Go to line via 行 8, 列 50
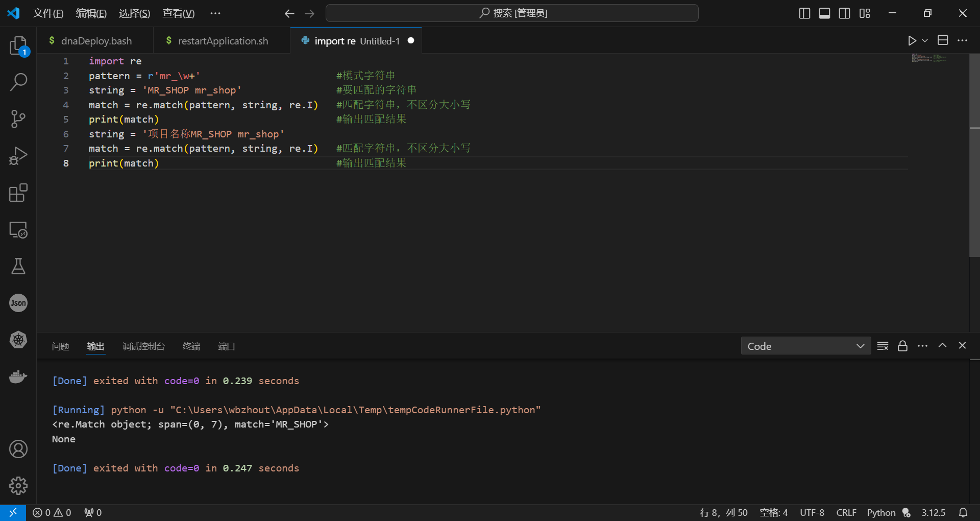This screenshot has height=521, width=980. 723,512
